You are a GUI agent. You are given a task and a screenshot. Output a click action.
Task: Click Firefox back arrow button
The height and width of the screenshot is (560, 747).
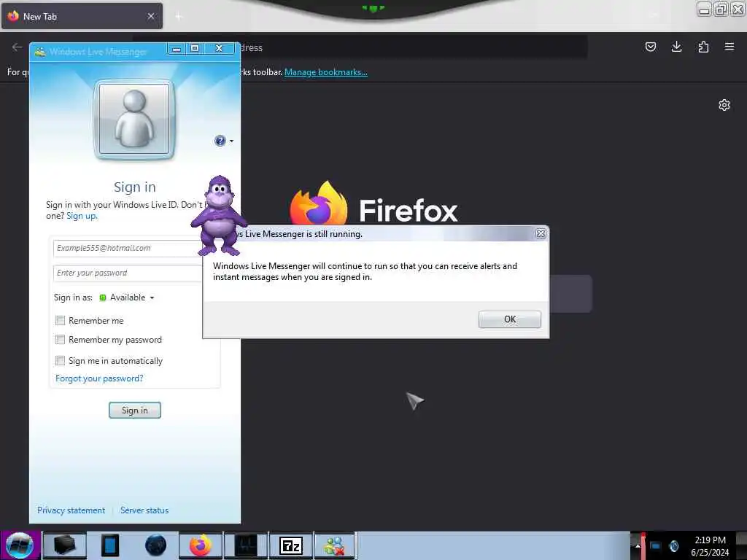18,47
